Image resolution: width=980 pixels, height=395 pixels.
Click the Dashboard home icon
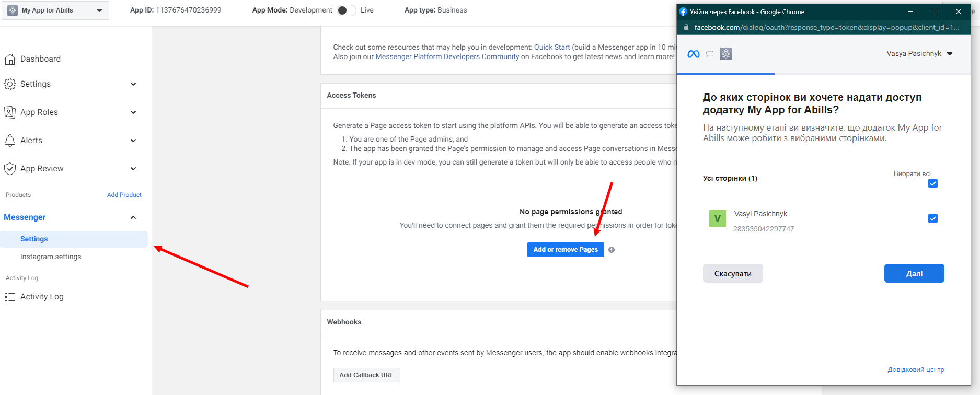point(10,59)
